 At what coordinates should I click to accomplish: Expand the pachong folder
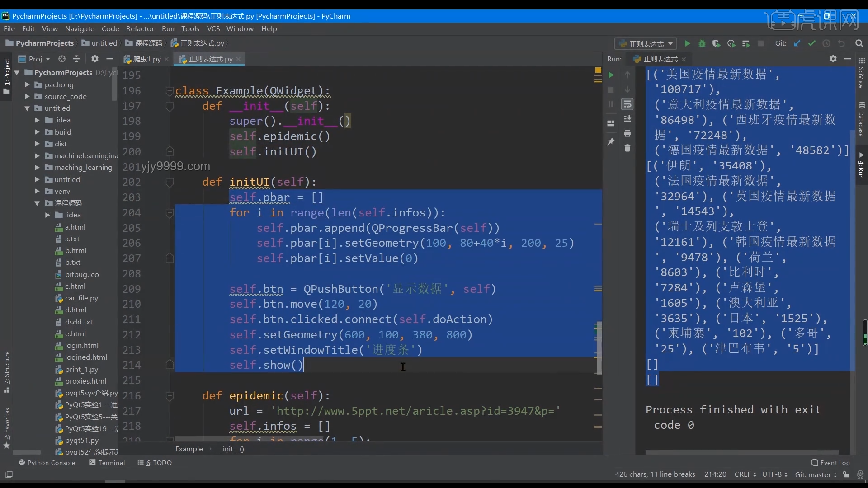point(27,84)
